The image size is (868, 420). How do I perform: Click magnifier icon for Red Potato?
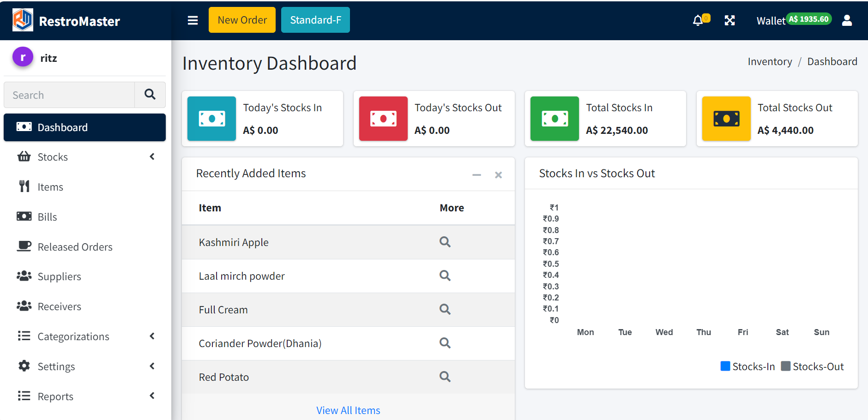point(445,377)
